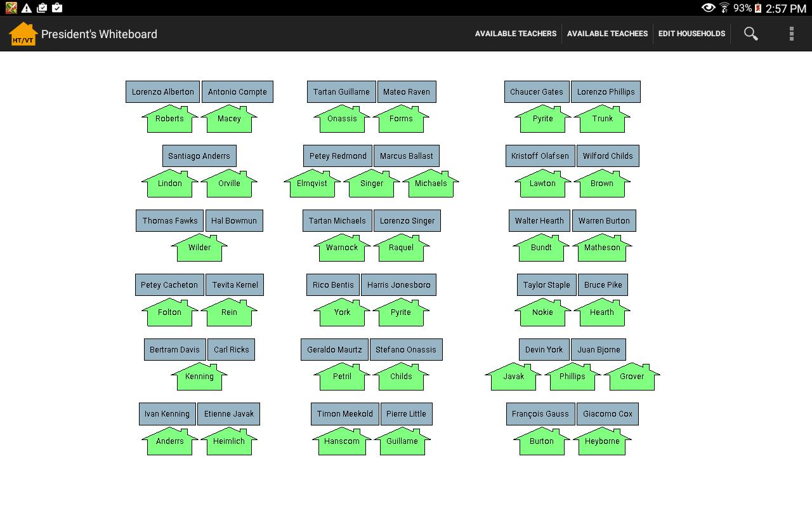Tap the Heyborne house icon
Image resolution: width=812 pixels, height=508 pixels.
[602, 442]
